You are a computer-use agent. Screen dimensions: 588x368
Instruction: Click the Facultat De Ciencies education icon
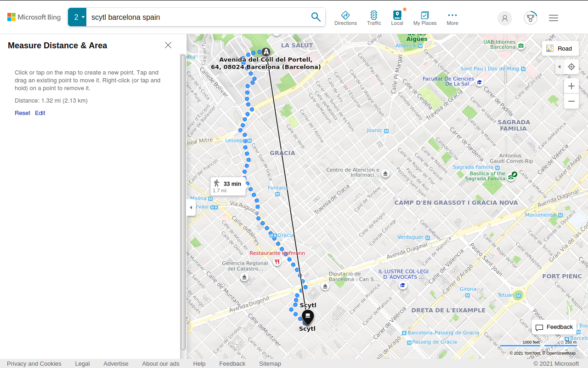click(x=479, y=82)
